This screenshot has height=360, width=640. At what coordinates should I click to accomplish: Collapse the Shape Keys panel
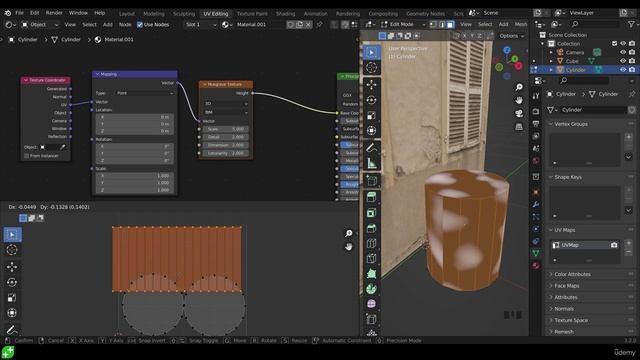point(568,177)
